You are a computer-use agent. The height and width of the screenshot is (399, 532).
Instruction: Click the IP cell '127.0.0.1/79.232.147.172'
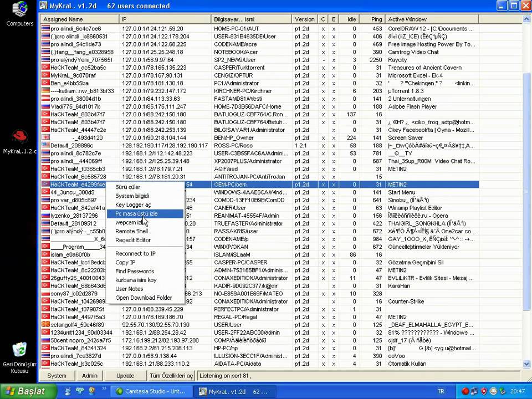click(155, 91)
